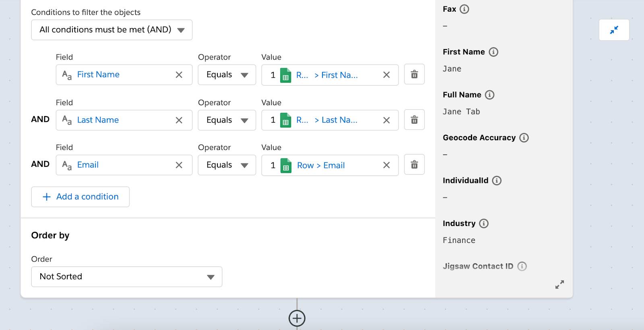Click Add a condition button
This screenshot has width=644, height=330.
click(80, 197)
